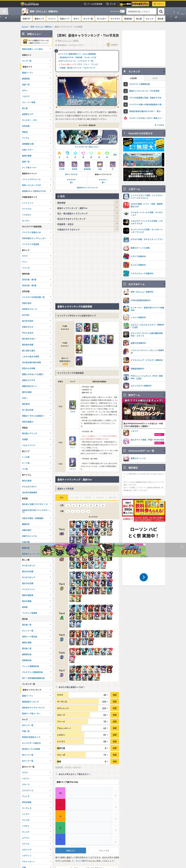Select the 風 element icon
Viewport: 186px width, 868px height.
[x=91, y=154]
